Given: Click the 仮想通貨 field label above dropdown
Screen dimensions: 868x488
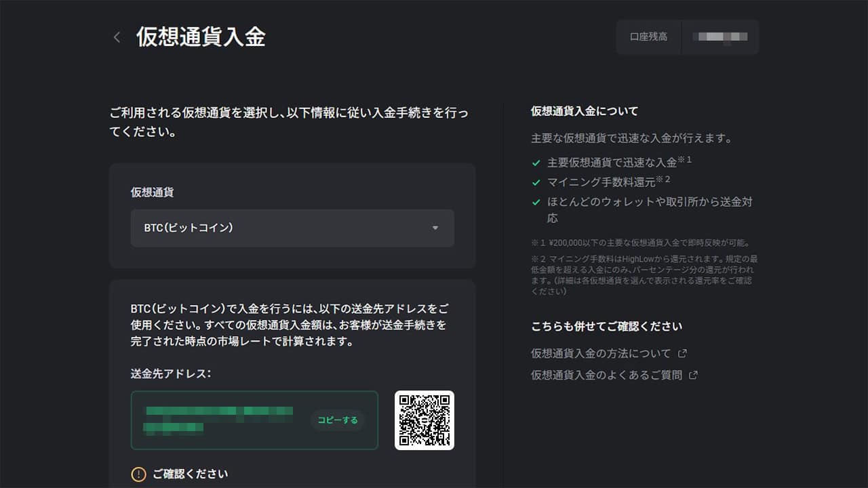Looking at the screenshot, I should [x=152, y=192].
